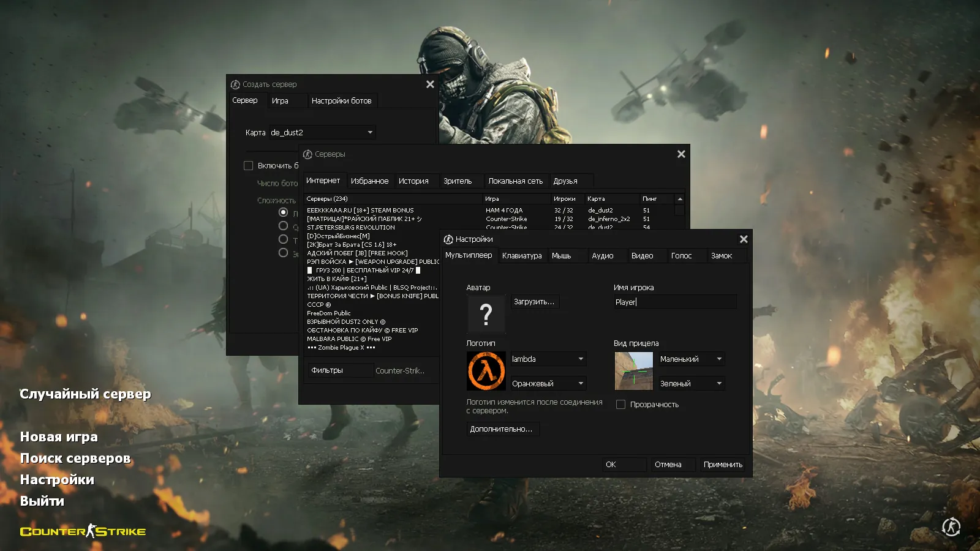This screenshot has width=980, height=551.
Task: Close the Настройки settings window
Action: tap(744, 239)
